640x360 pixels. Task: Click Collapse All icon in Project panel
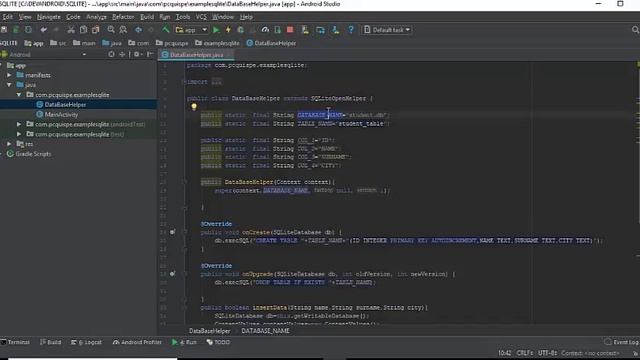122,54
